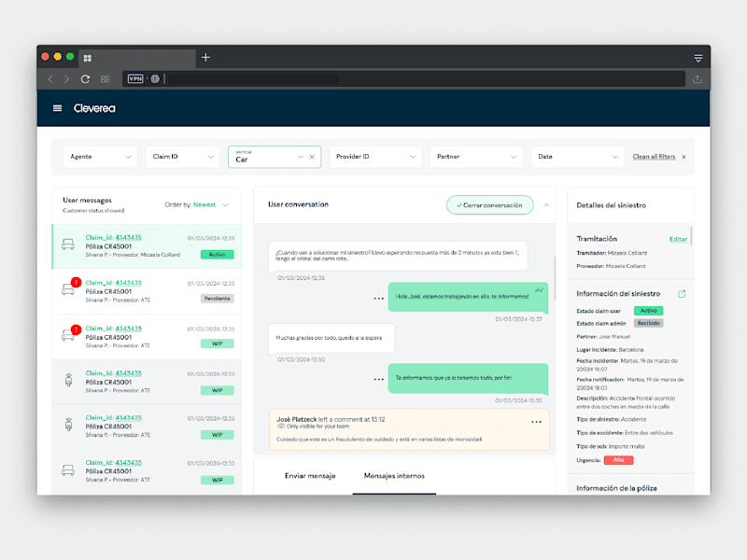This screenshot has width=747, height=560.
Task: Open options dots for the Hola José message
Action: (379, 298)
